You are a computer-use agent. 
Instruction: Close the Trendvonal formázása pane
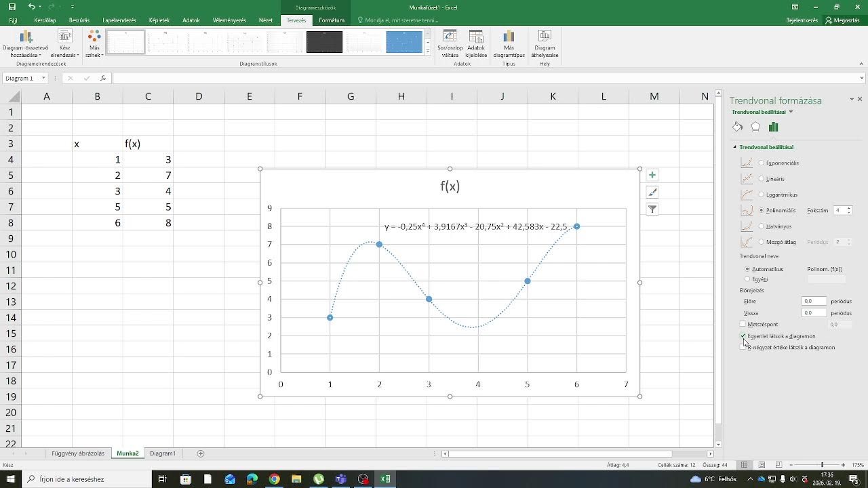coord(860,100)
